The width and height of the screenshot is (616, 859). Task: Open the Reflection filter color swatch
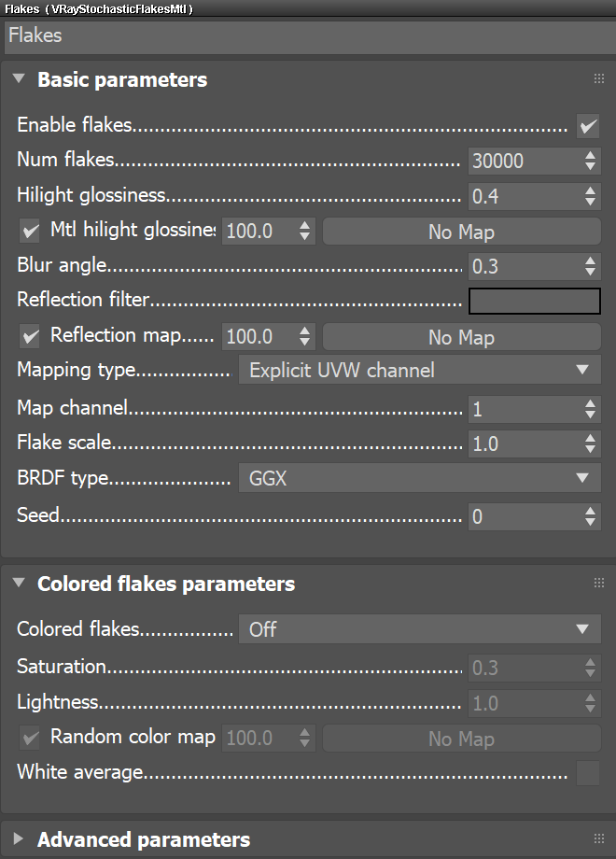click(534, 301)
